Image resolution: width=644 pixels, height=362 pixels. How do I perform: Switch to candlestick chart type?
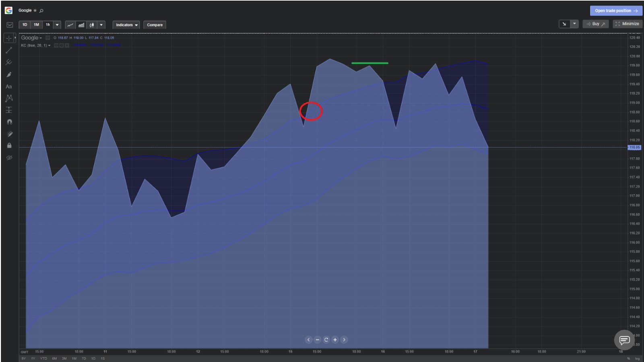(92, 25)
